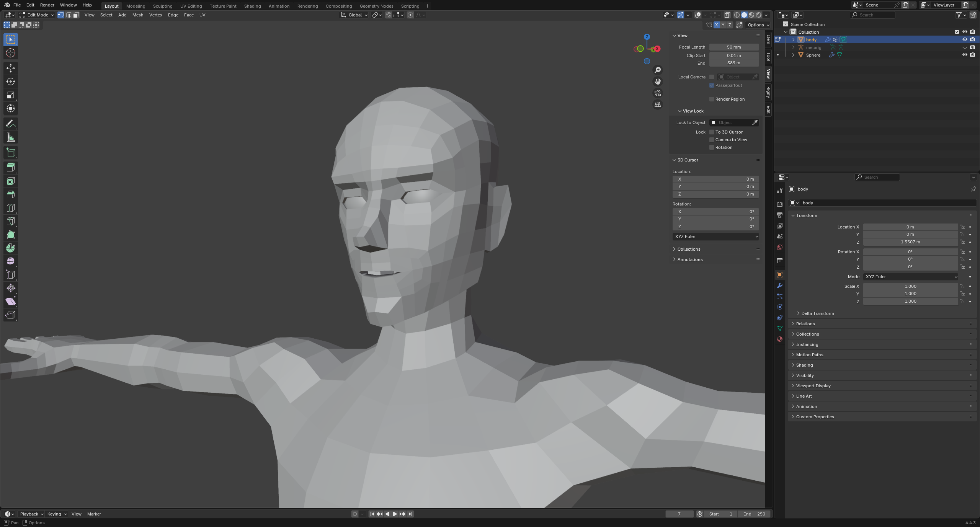Select the Inset Faces tool
Screen dimensions: 980x527
[x=11, y=181]
